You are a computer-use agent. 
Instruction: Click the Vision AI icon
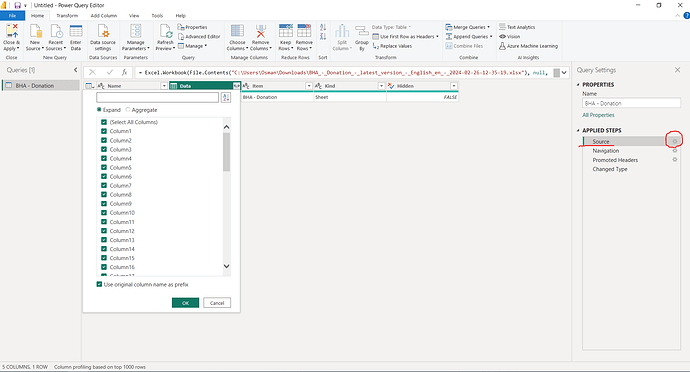coord(502,37)
